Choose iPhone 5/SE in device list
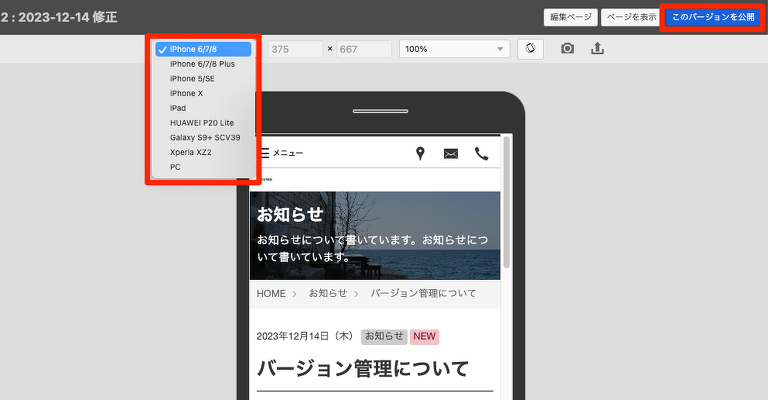The image size is (768, 400). point(191,78)
